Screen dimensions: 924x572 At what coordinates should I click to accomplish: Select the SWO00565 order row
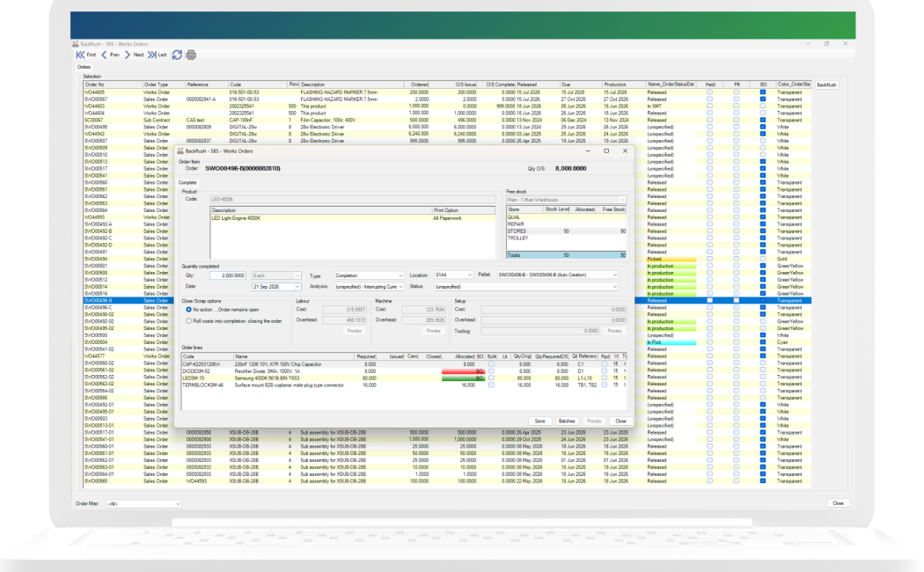(x=447, y=481)
